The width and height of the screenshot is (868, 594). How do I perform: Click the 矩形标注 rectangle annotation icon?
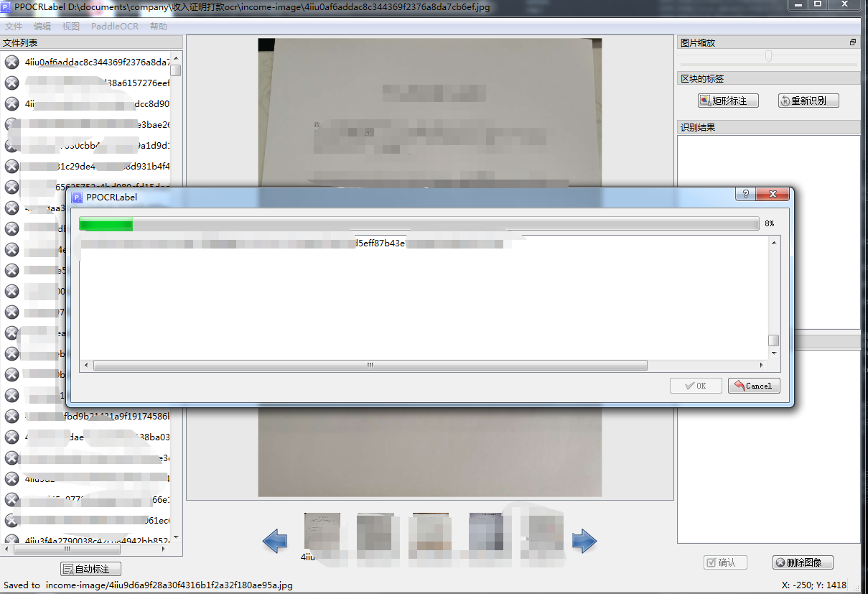pos(706,101)
